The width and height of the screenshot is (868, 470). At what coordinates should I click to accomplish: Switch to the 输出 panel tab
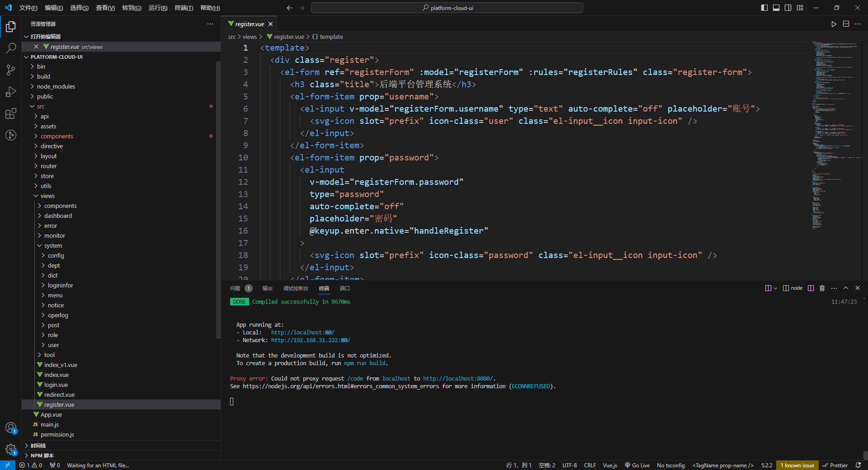(268, 288)
